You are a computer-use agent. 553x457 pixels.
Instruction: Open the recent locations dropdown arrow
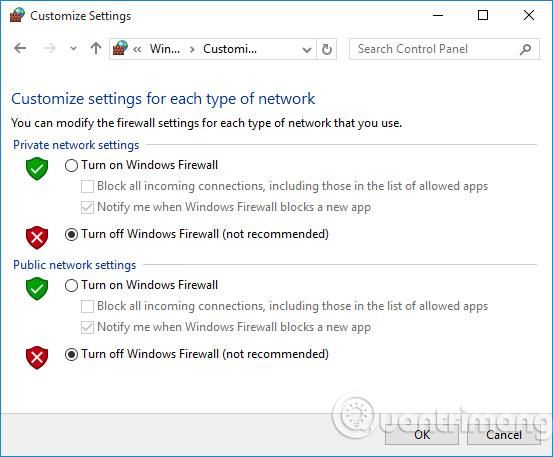pyautogui.click(x=73, y=49)
